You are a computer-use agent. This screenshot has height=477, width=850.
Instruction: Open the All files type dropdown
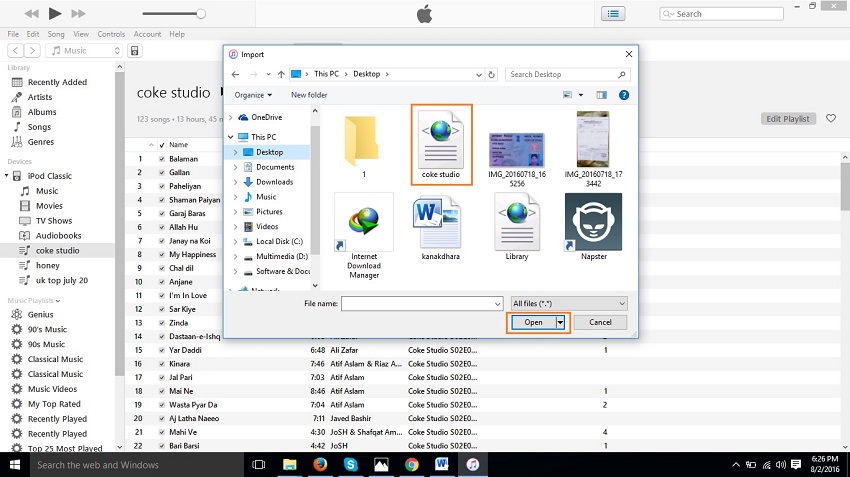pos(568,303)
